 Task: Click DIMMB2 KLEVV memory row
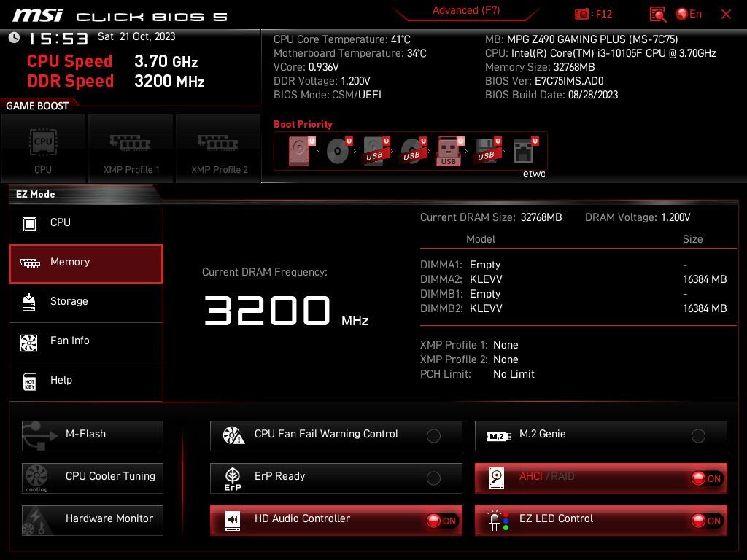click(573, 308)
